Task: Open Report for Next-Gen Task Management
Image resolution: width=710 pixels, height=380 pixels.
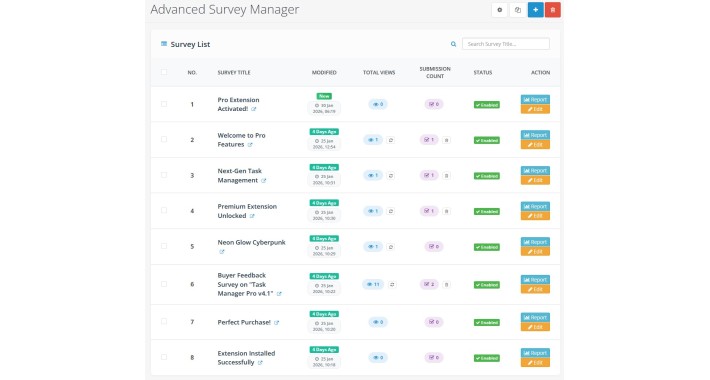Action: click(535, 170)
